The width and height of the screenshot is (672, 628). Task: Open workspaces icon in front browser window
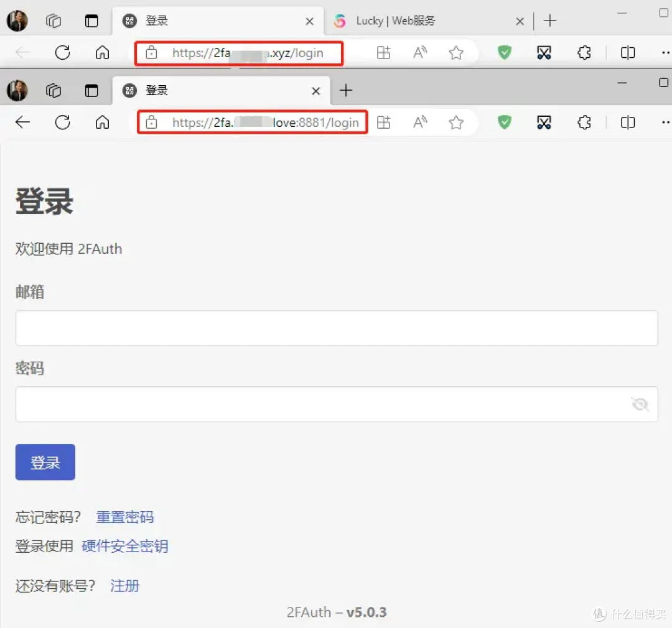[x=54, y=90]
